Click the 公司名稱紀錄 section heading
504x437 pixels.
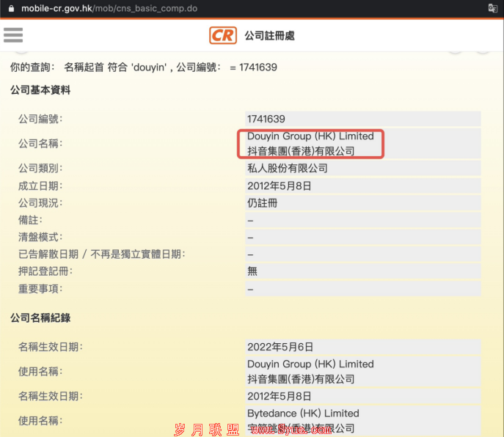(40, 317)
